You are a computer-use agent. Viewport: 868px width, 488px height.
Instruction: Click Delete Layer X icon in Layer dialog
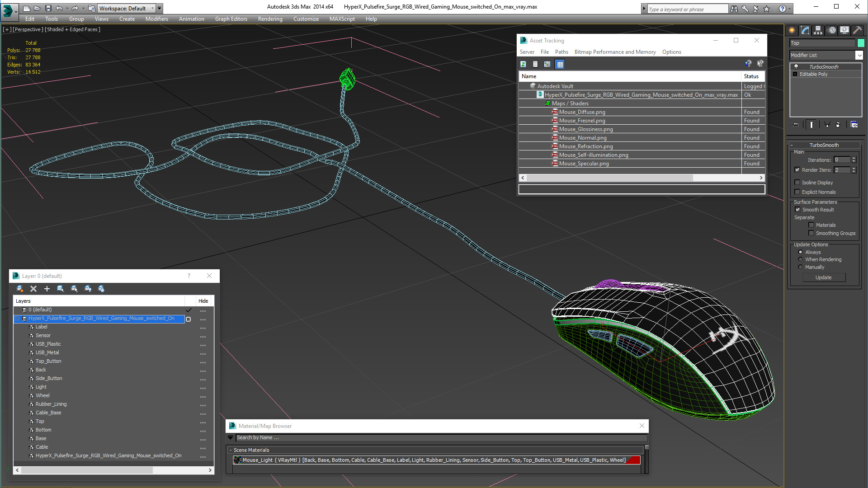pyautogui.click(x=33, y=289)
